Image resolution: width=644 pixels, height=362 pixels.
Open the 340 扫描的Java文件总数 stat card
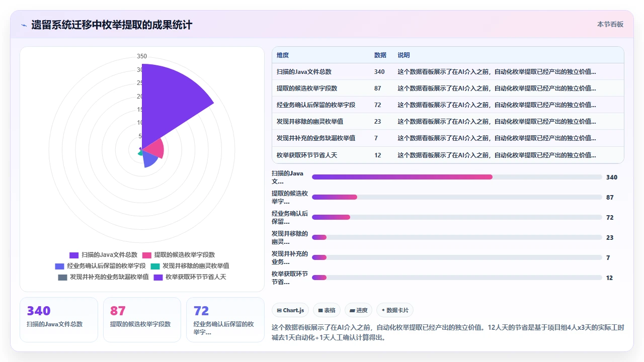[x=59, y=320]
